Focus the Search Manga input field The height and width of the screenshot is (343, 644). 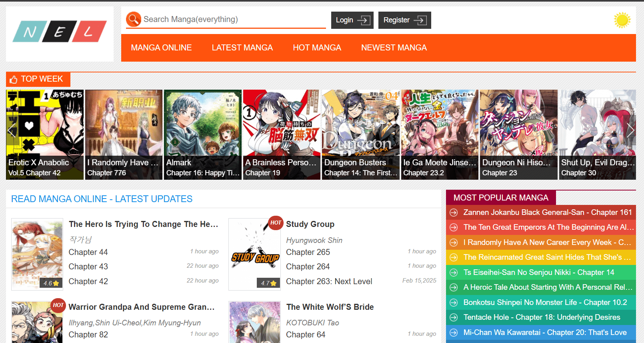point(234,19)
